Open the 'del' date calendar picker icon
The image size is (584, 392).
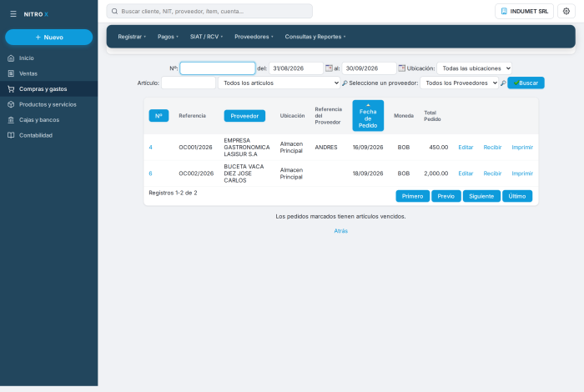pos(329,68)
